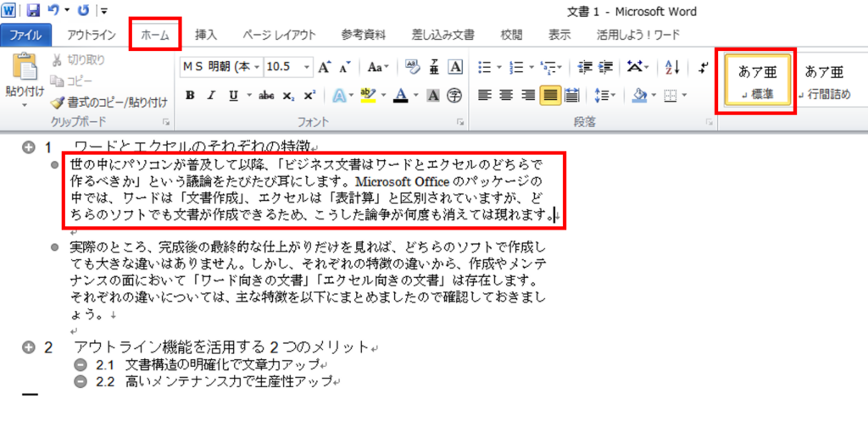Click the Increase Indent icon
The width and height of the screenshot is (868, 438).
tap(606, 67)
